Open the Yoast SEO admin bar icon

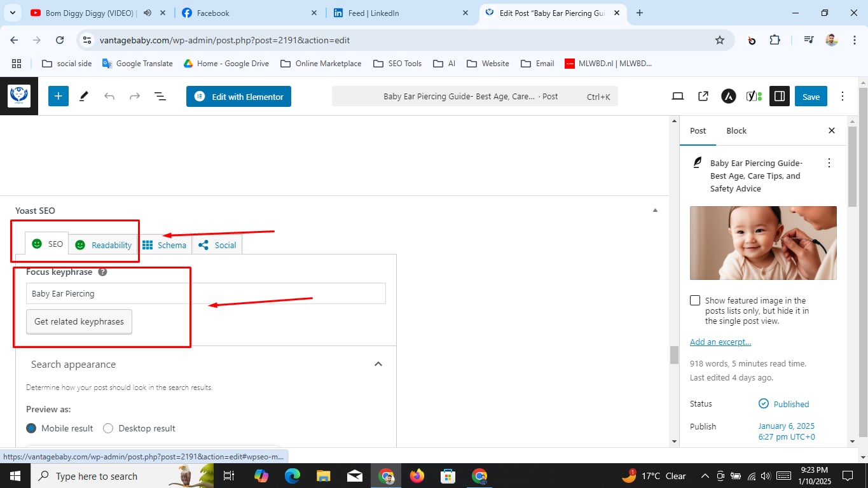[x=753, y=96]
